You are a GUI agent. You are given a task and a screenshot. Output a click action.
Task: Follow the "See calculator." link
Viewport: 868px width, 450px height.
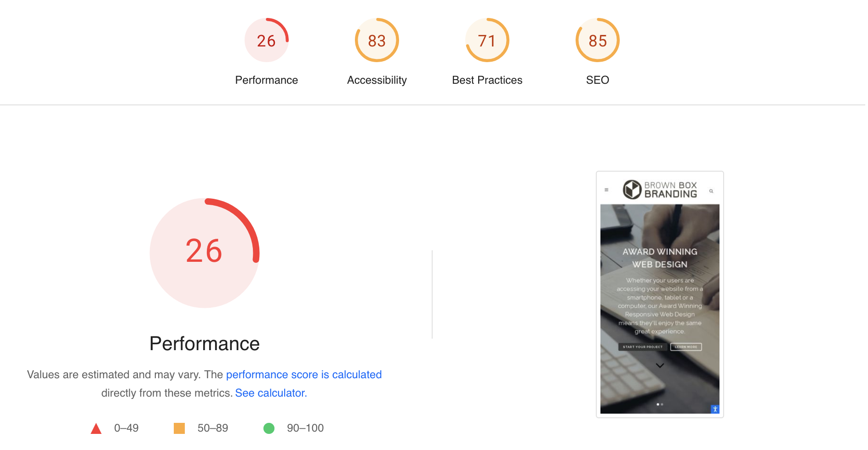(x=271, y=393)
